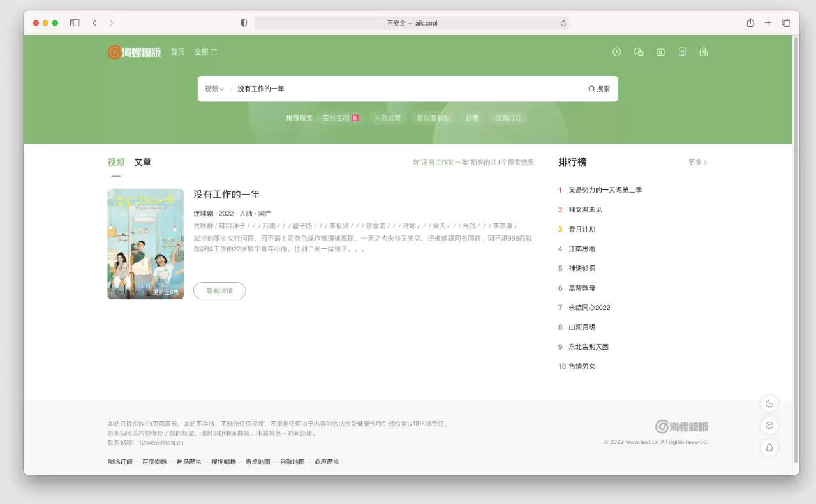Open ranking item 登月计划

pos(582,230)
